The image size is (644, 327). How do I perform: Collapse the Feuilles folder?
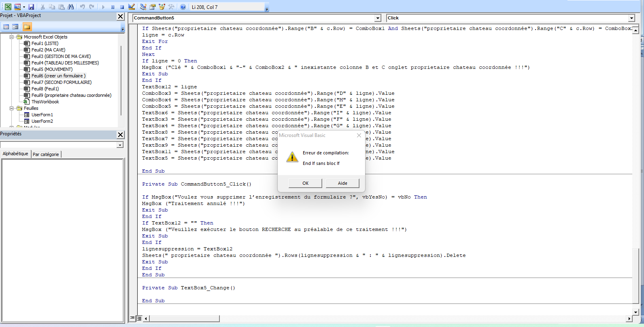(12, 108)
